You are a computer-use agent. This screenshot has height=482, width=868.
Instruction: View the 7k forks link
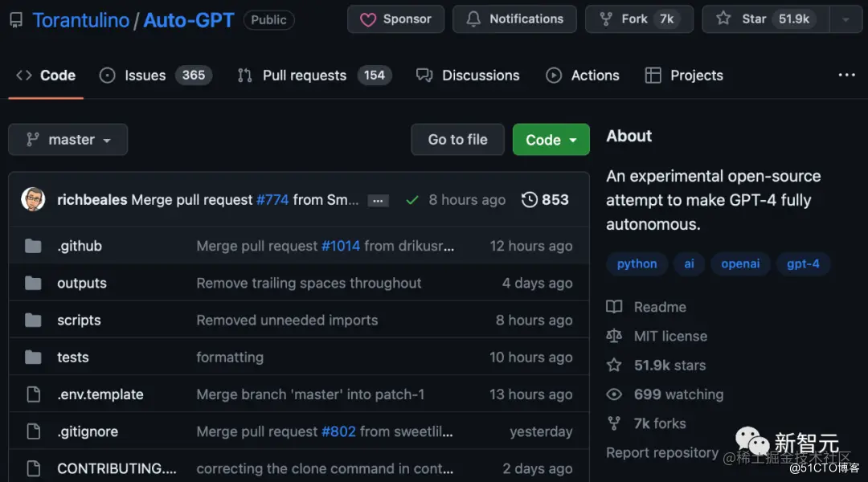click(646, 423)
